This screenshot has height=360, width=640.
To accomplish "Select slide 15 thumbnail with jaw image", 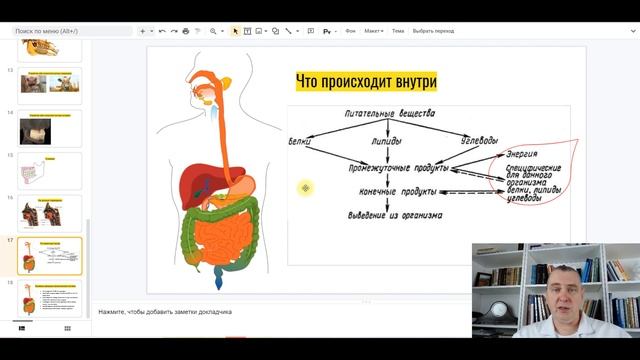I will (50, 171).
